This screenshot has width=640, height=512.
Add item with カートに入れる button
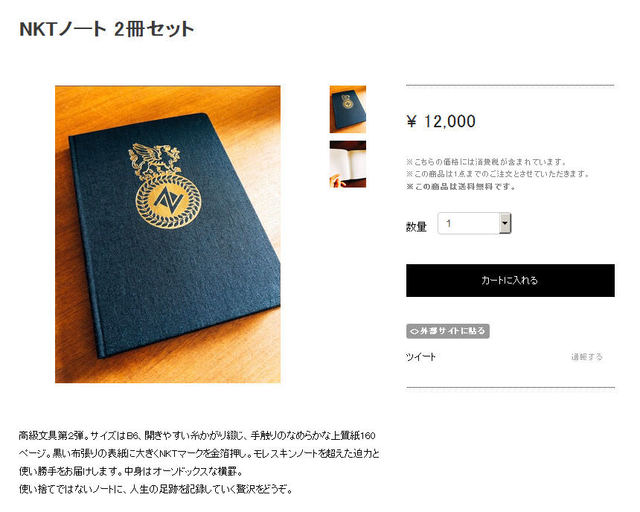point(510,280)
